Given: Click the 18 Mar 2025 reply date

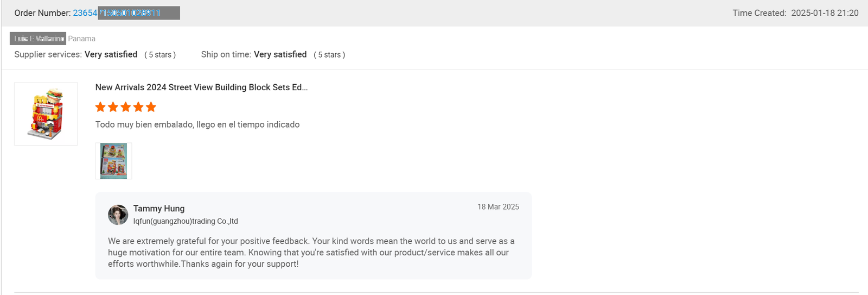Looking at the screenshot, I should tap(498, 207).
